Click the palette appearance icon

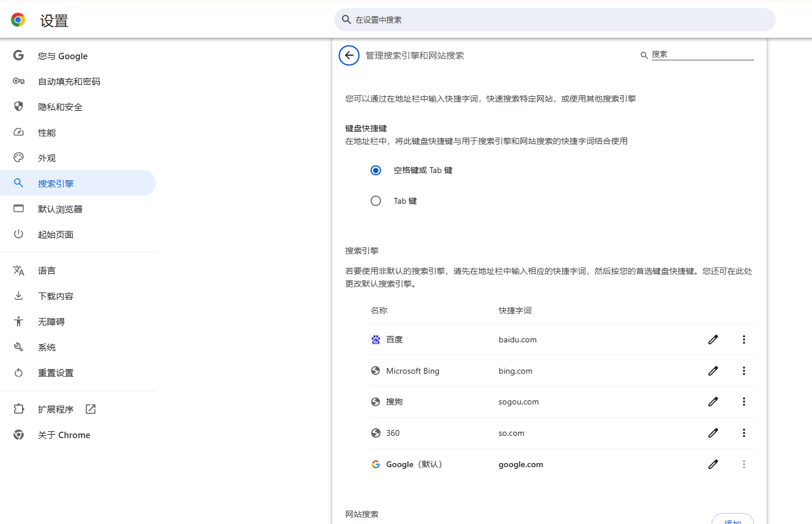point(19,157)
